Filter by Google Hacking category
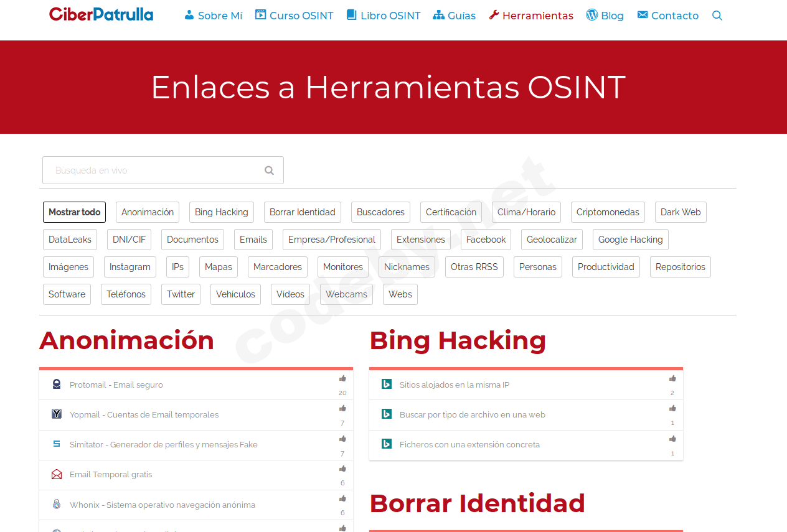The width and height of the screenshot is (787, 532). [x=631, y=240]
